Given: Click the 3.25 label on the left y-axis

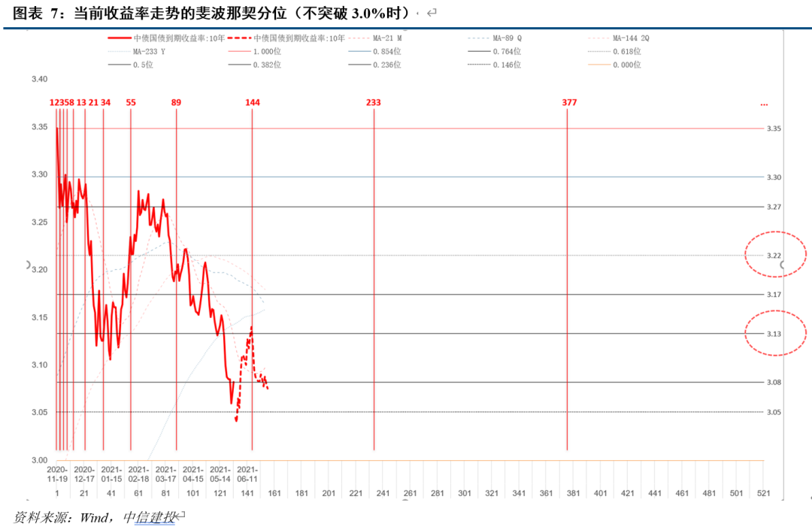Looking at the screenshot, I should pyautogui.click(x=39, y=222).
